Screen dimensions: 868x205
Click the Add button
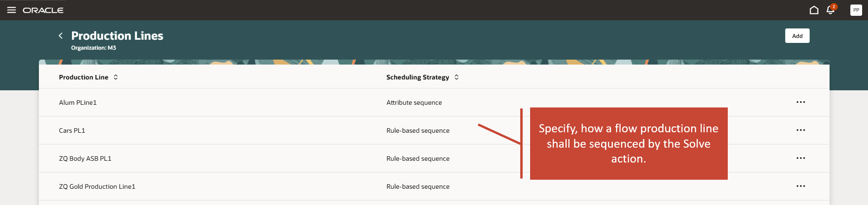[797, 36]
